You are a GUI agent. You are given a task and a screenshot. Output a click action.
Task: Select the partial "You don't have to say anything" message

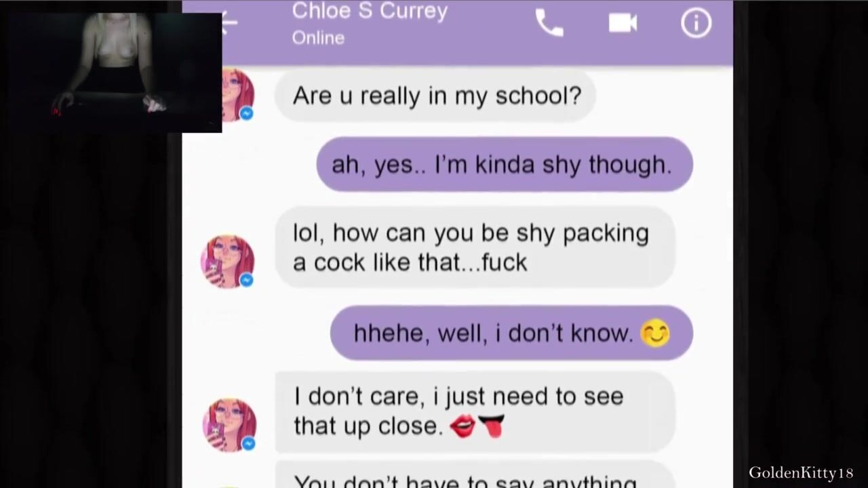[475, 474]
